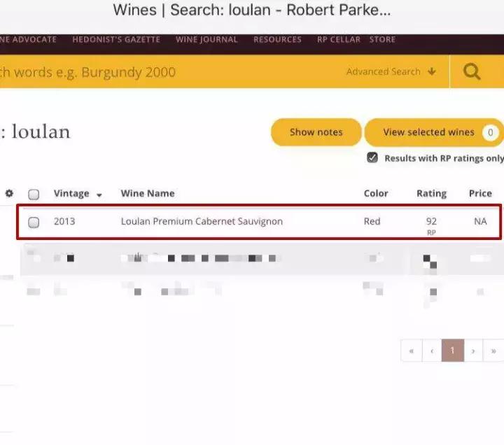The image size is (504, 445).
Task: Toggle Results with RP ratings only checkbox
Action: point(372,157)
